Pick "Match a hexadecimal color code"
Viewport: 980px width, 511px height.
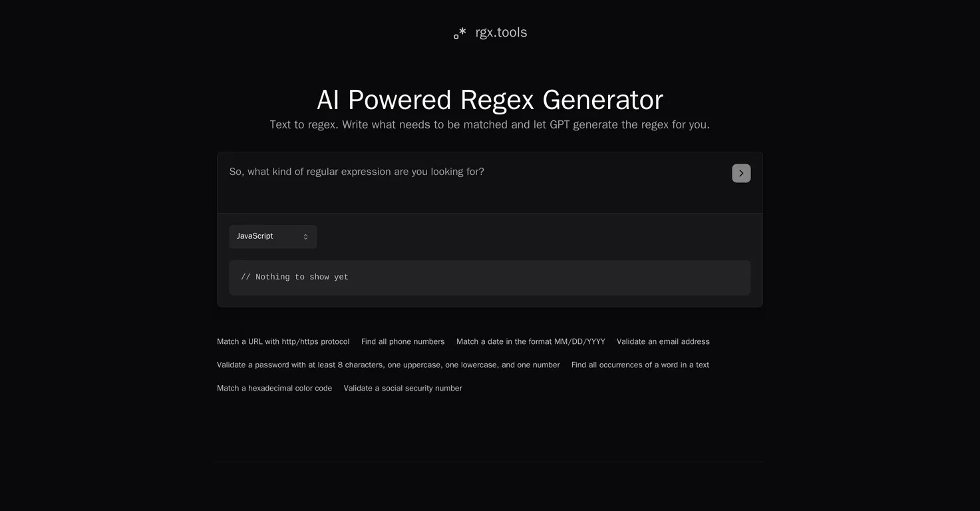[x=274, y=389]
